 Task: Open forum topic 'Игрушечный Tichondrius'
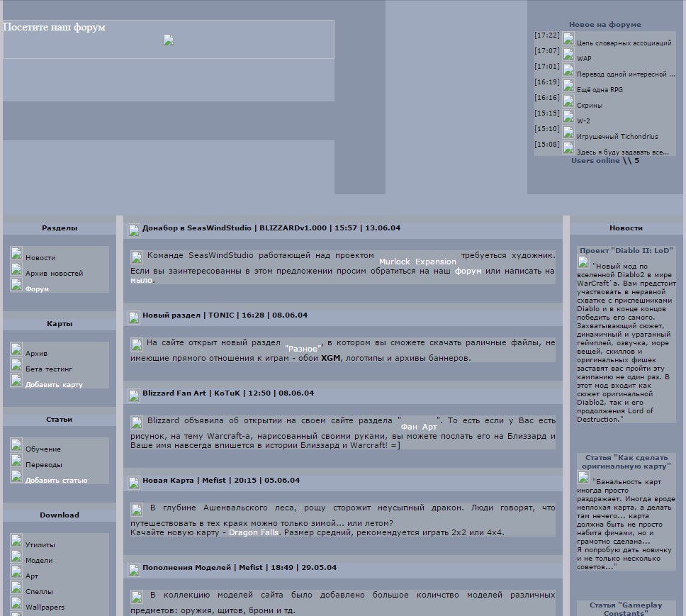click(x=617, y=137)
